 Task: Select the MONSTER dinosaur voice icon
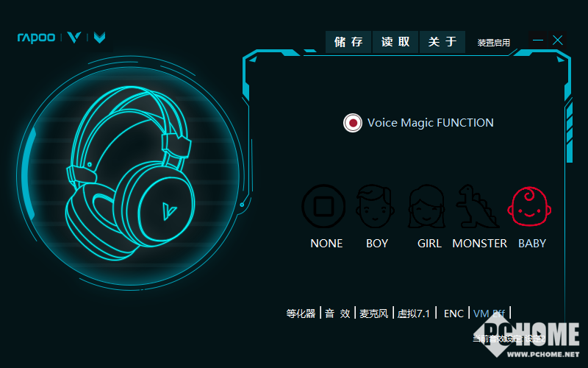478,206
